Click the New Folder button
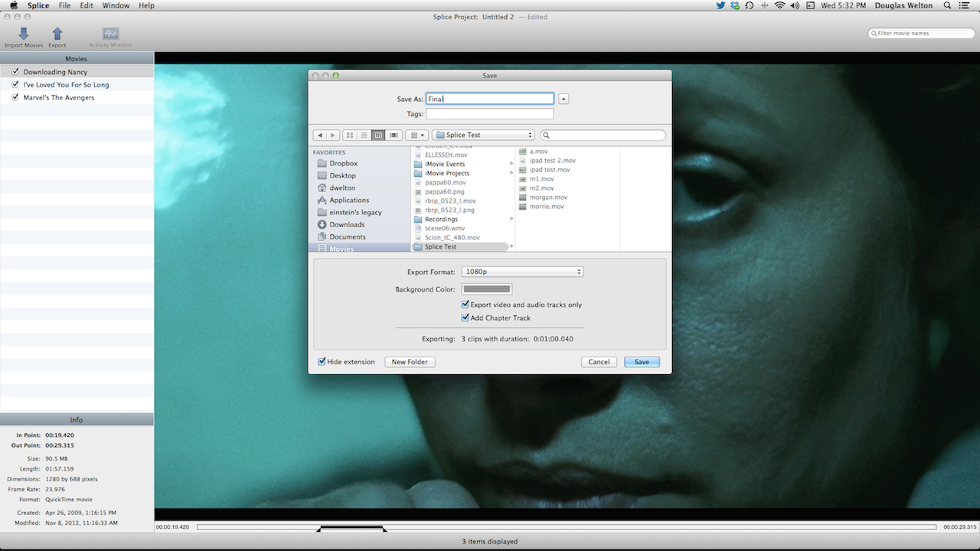This screenshot has width=980, height=551. click(410, 362)
